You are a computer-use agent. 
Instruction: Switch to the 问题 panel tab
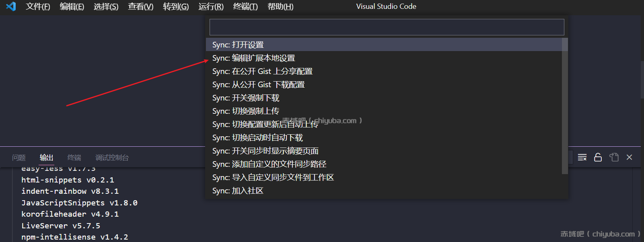tap(19, 158)
